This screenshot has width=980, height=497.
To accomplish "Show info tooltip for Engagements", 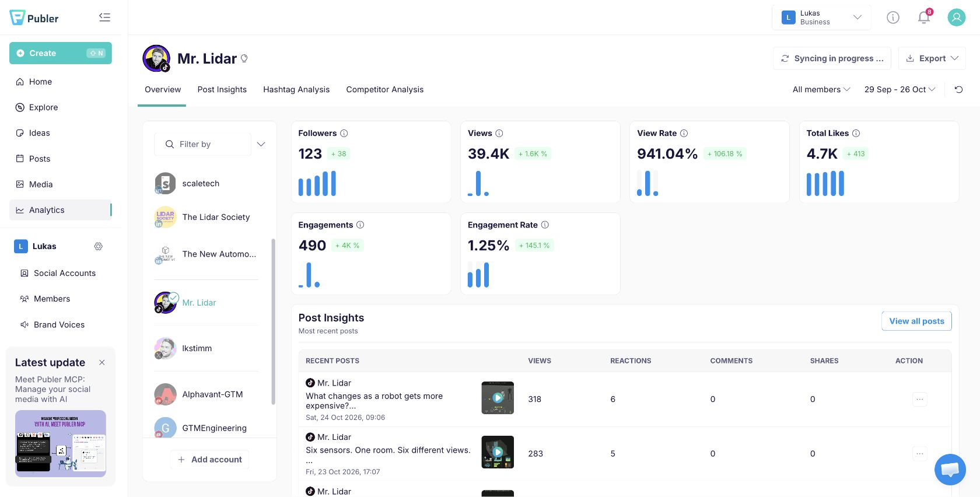I will [360, 225].
